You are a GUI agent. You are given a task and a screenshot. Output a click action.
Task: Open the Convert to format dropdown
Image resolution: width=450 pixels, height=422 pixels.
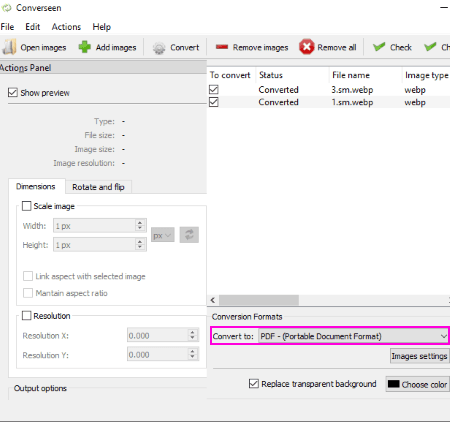coord(354,336)
